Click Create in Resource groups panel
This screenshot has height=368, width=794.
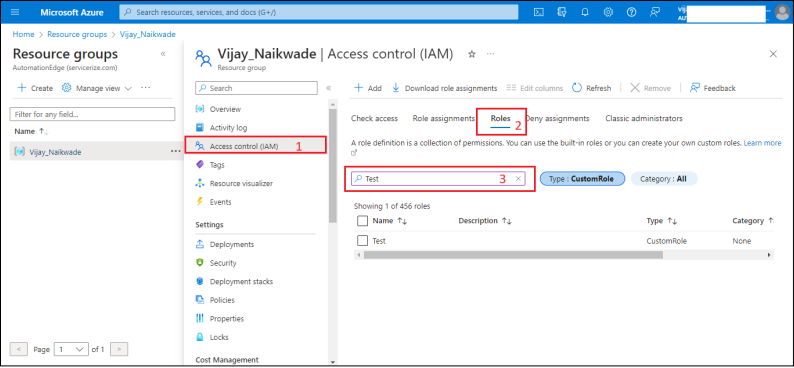[35, 88]
